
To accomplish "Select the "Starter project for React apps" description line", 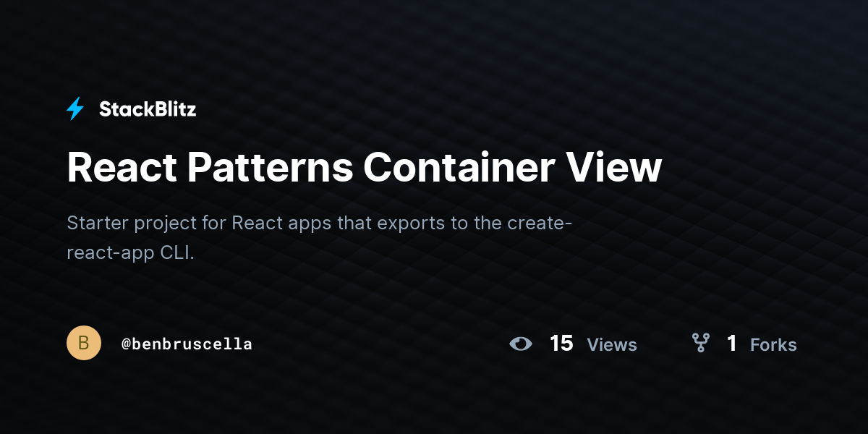I will pos(320,223).
